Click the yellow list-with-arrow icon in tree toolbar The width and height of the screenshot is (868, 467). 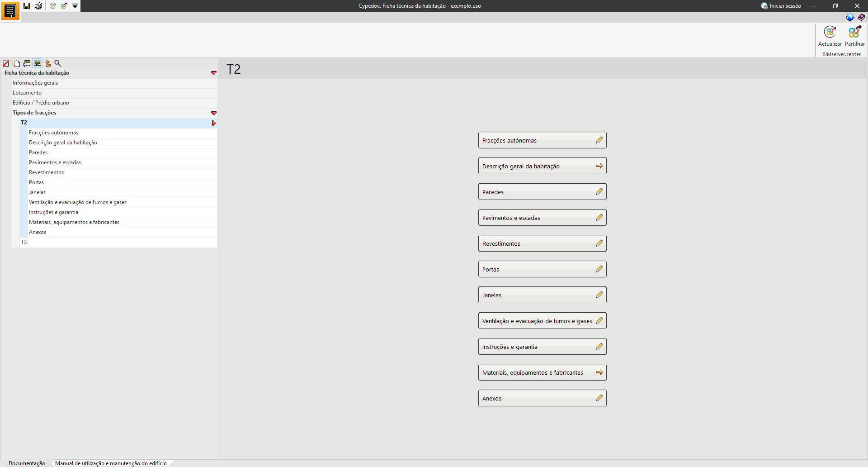27,63
